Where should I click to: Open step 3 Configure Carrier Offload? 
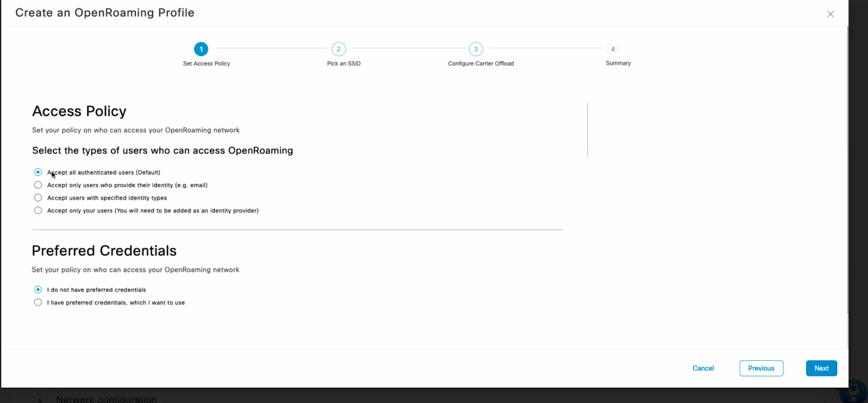pos(476,49)
